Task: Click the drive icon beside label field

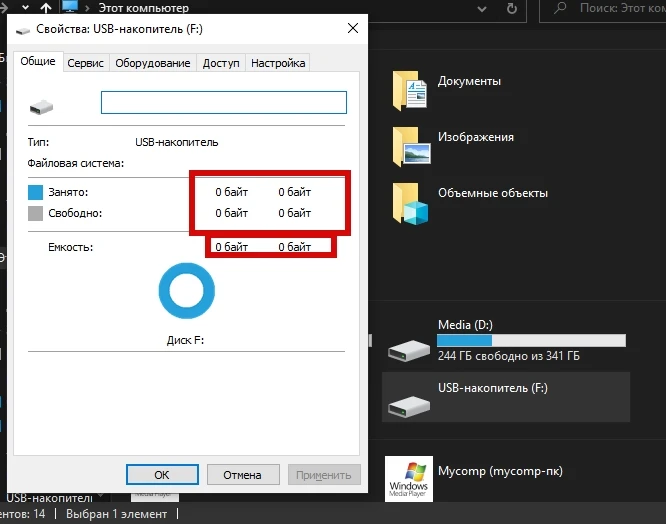Action: [x=41, y=107]
